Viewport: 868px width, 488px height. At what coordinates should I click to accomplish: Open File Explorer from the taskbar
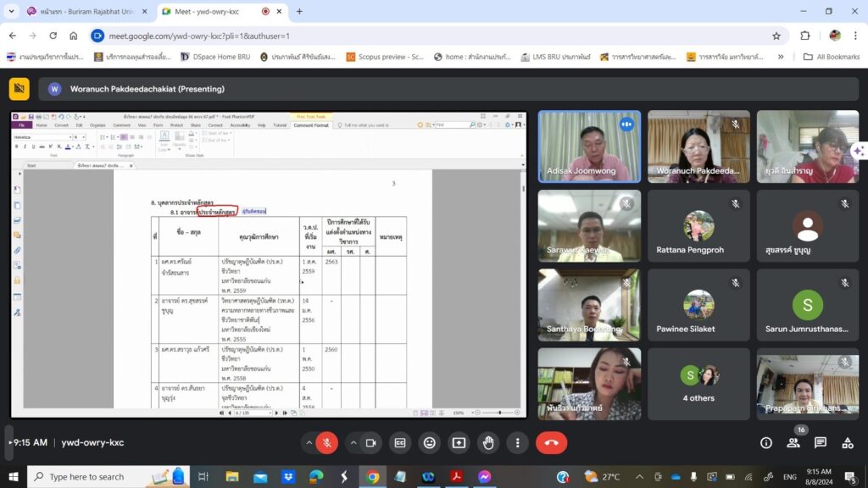tap(232, 476)
